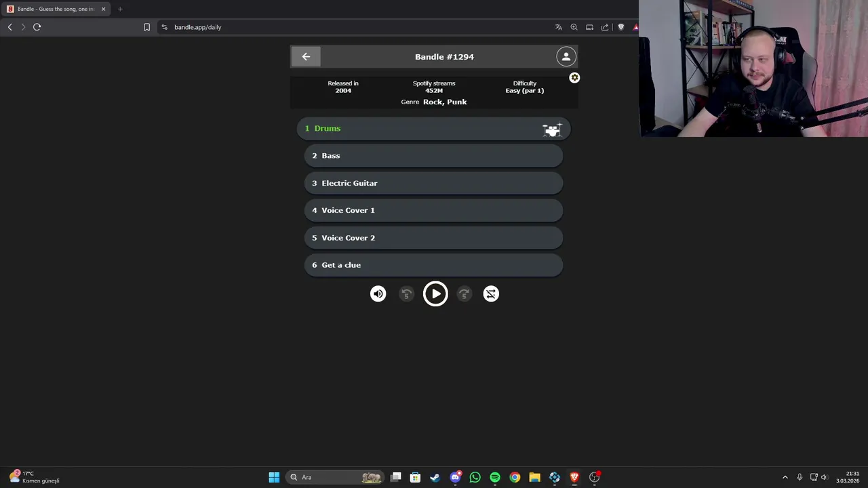Open Steam from taskbar

click(435, 477)
